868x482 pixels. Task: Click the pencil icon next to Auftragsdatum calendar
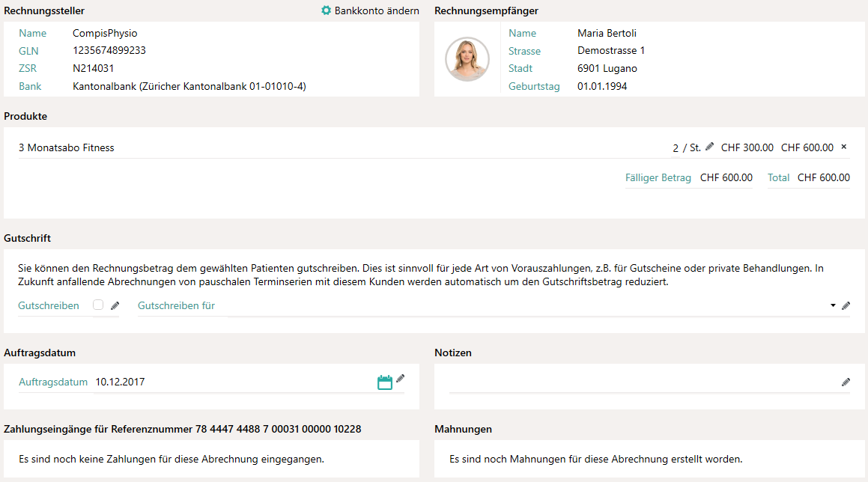[x=400, y=379]
